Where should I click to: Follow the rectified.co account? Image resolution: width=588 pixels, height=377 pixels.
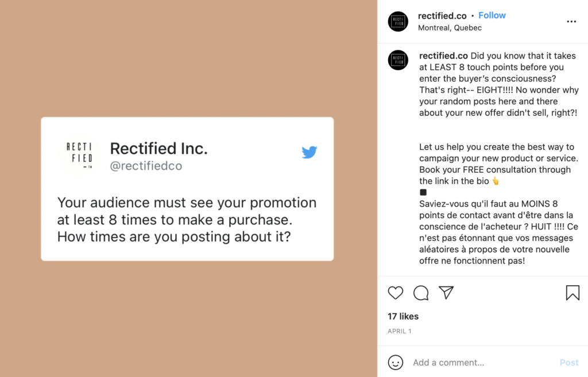[492, 15]
